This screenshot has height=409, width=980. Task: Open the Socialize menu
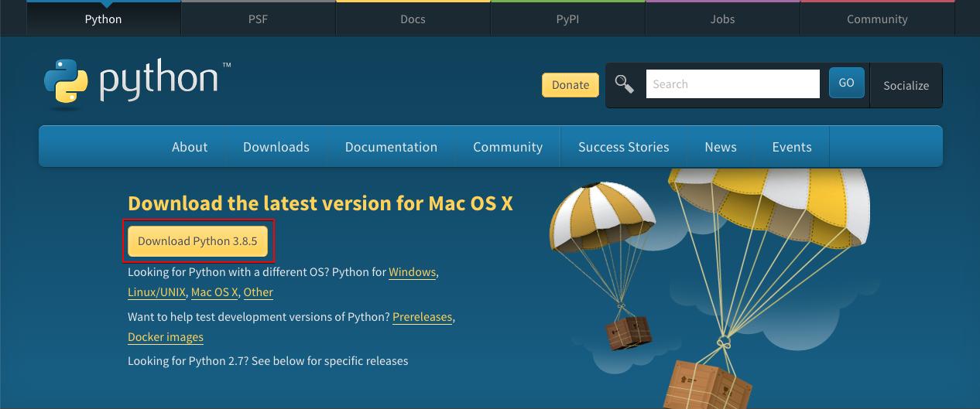click(906, 85)
